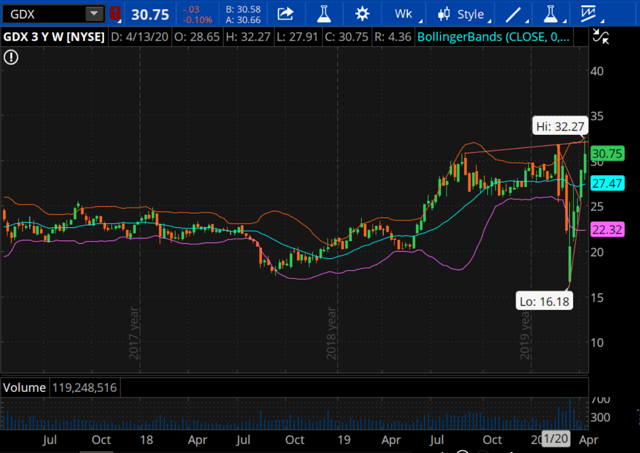Click the bid price B: 30.58

pyautogui.click(x=243, y=9)
